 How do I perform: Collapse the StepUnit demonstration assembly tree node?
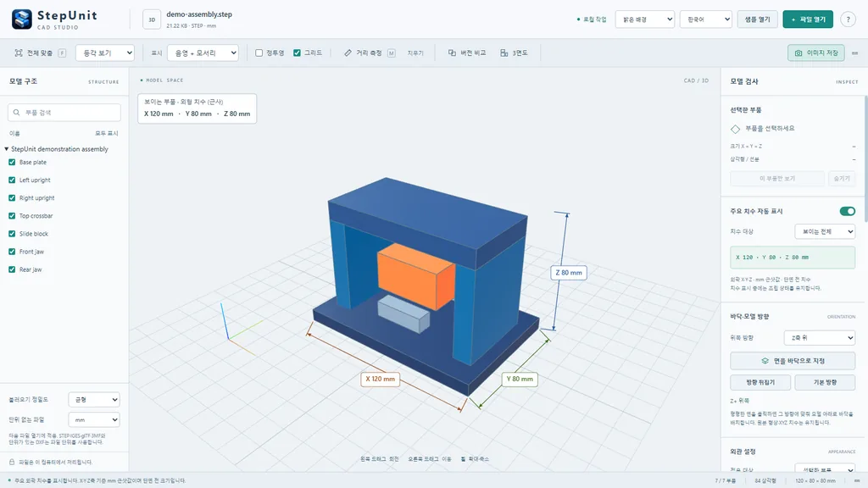point(6,149)
